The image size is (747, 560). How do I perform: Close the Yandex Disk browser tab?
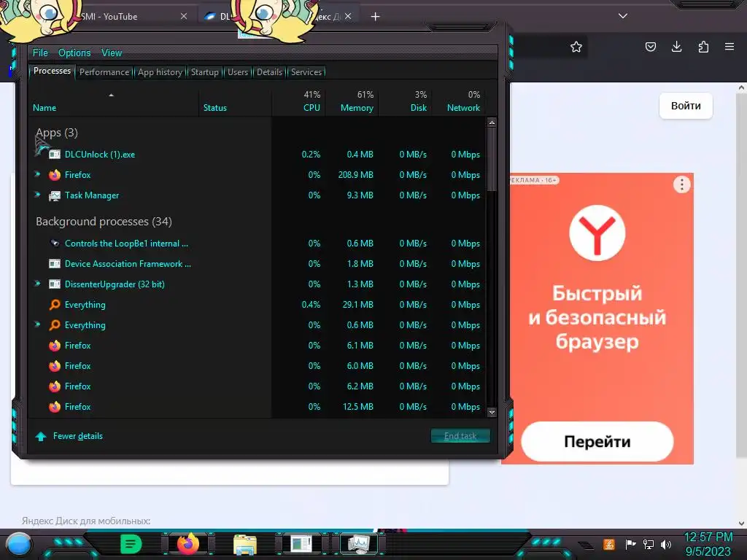tap(348, 16)
